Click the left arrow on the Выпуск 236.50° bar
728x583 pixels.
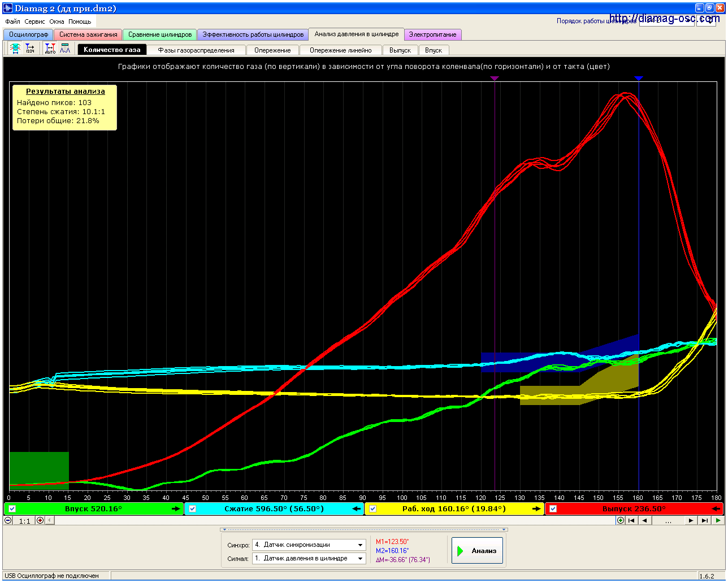point(716,509)
